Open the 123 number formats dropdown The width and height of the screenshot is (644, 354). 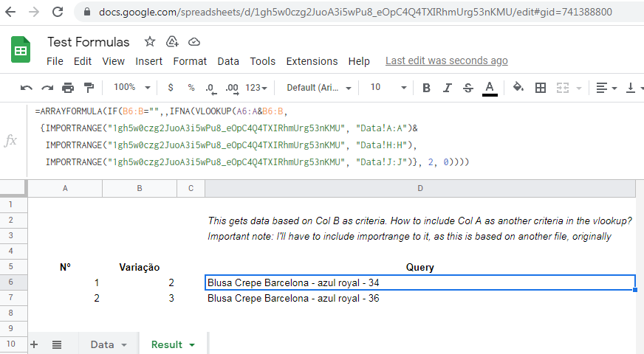click(x=256, y=88)
